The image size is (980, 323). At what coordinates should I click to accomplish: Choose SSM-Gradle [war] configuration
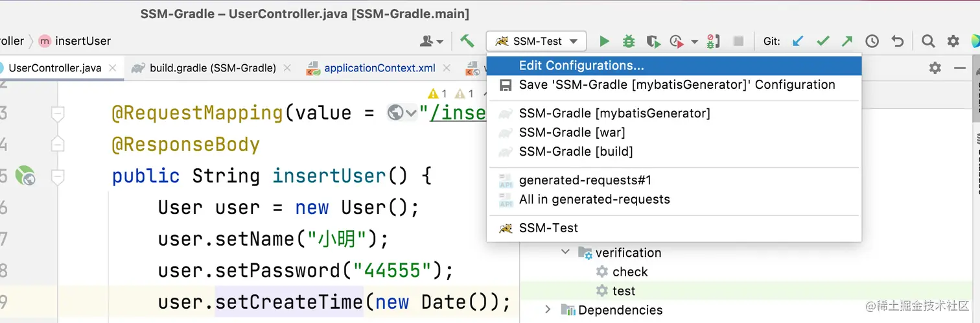572,132
